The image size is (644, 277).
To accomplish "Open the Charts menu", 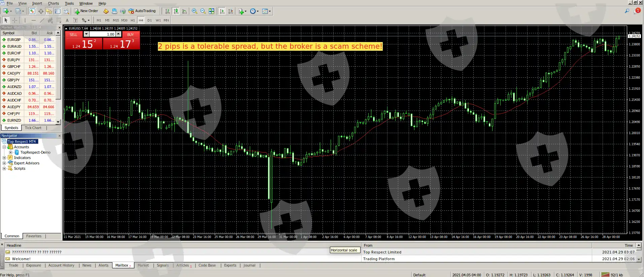I will [x=53, y=3].
